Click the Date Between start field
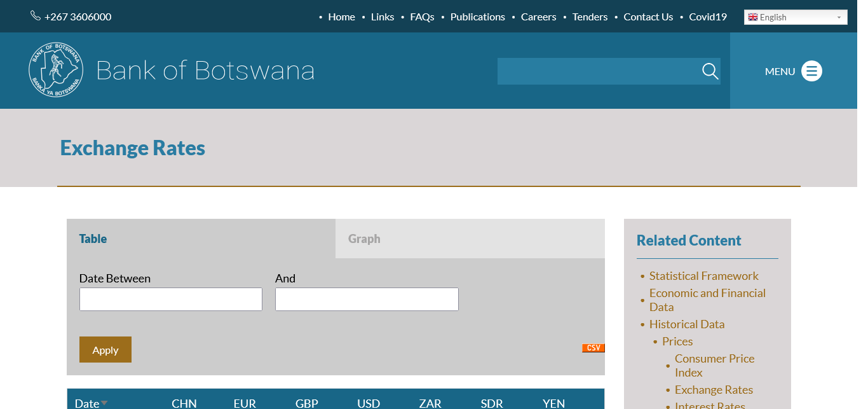This screenshot has height=409, width=868. (x=170, y=300)
